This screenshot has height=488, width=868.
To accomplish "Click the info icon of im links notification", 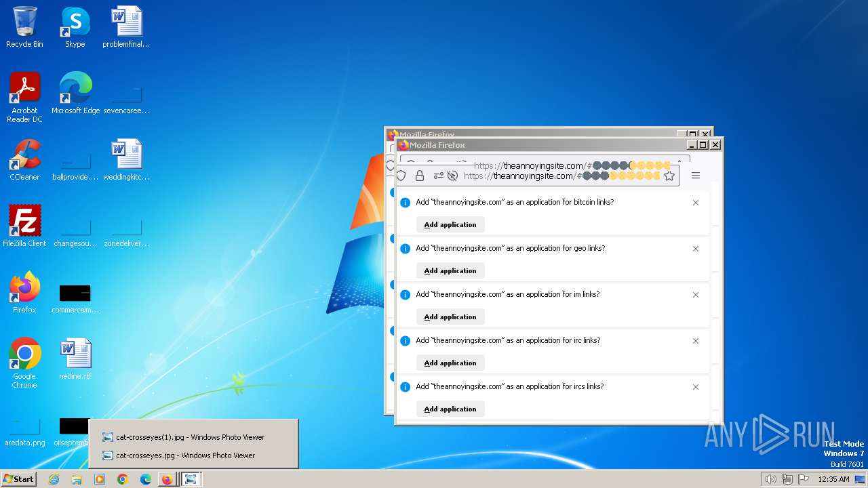I will click(x=406, y=295).
